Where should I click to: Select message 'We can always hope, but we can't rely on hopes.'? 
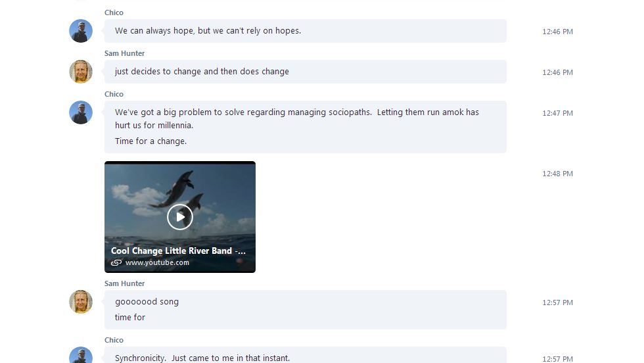(208, 31)
